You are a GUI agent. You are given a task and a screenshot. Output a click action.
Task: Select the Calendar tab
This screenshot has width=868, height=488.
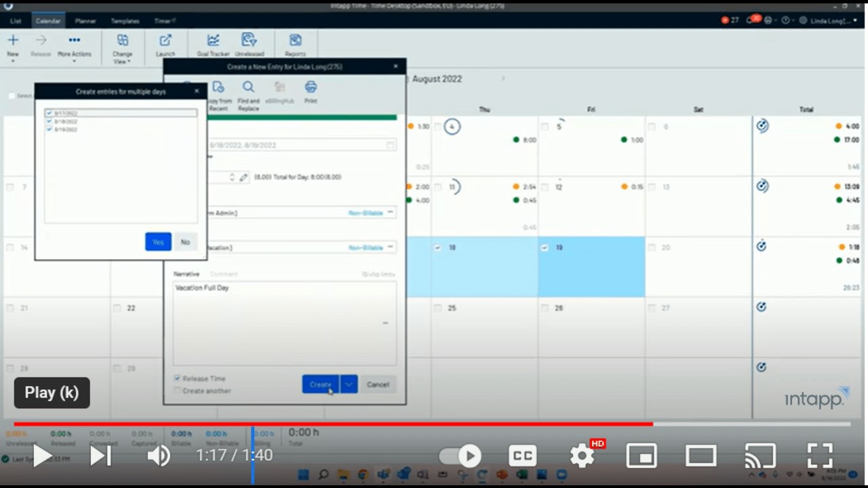pos(48,21)
